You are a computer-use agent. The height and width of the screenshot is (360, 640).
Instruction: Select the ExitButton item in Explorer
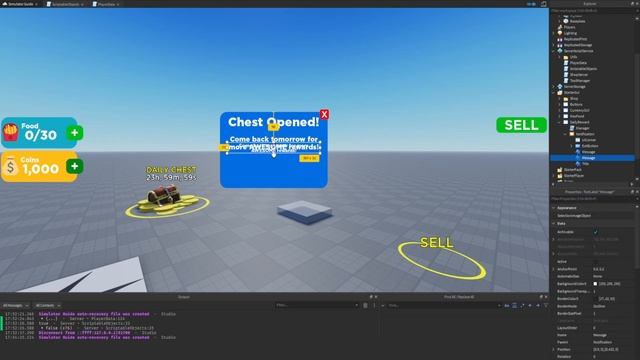587,146
